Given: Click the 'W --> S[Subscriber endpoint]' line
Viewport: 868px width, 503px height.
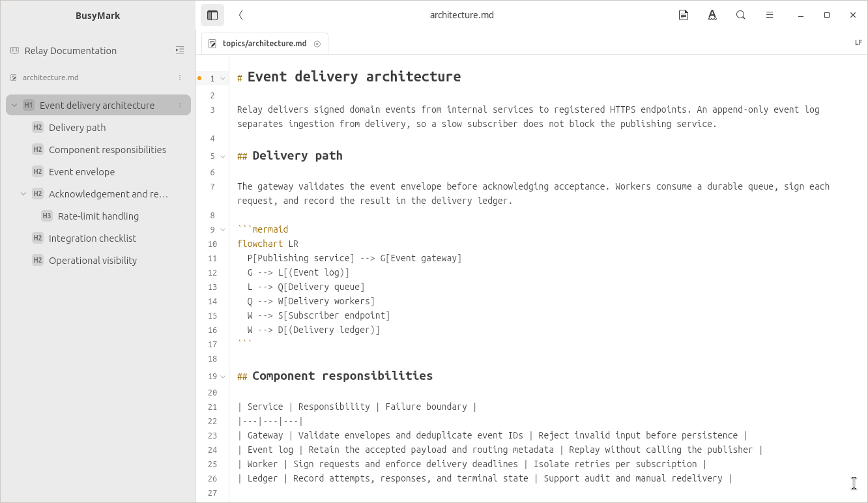Looking at the screenshot, I should pyautogui.click(x=319, y=315).
